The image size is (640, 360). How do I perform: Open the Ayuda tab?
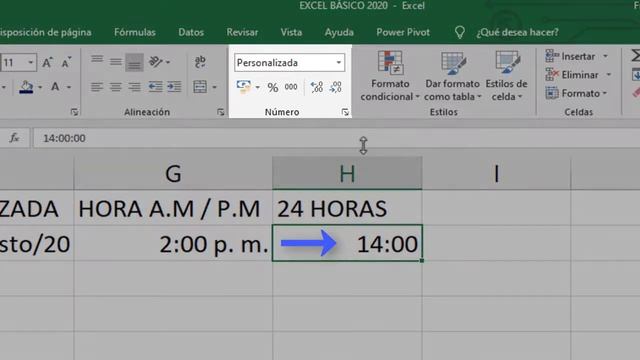[x=339, y=32]
